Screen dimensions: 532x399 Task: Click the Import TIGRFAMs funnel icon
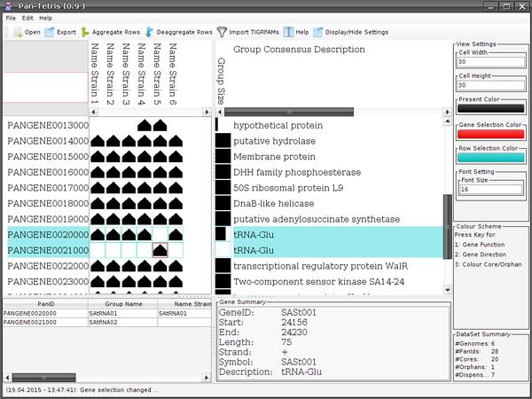coord(222,32)
